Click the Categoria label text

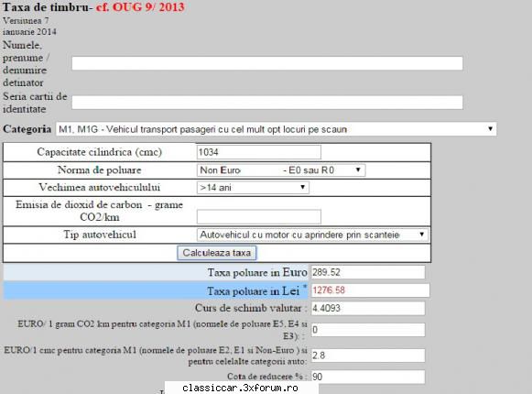click(27, 129)
